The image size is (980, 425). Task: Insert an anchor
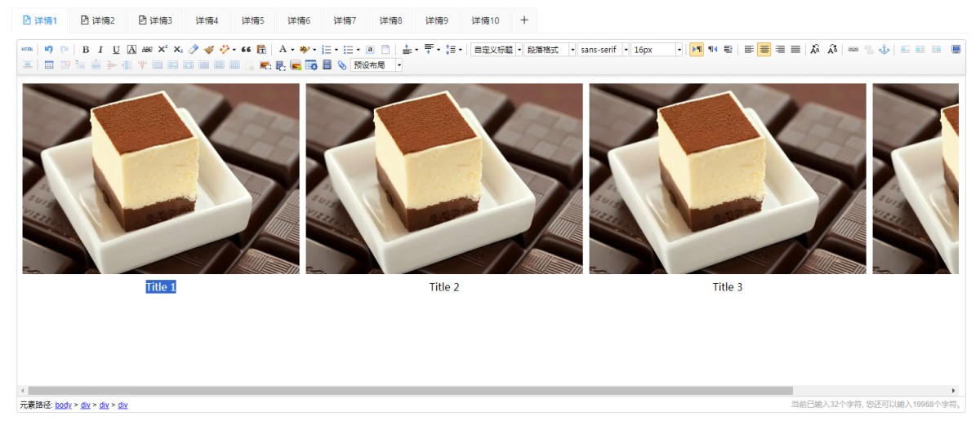point(884,50)
